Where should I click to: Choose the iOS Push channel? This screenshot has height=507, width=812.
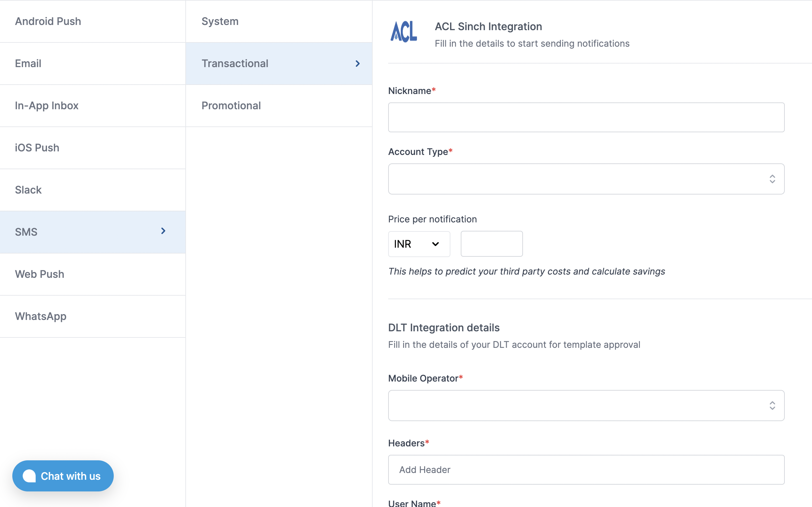click(37, 148)
